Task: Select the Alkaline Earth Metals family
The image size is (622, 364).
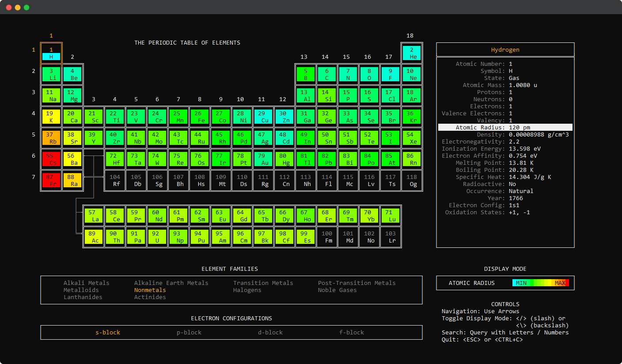Action: (x=171, y=283)
